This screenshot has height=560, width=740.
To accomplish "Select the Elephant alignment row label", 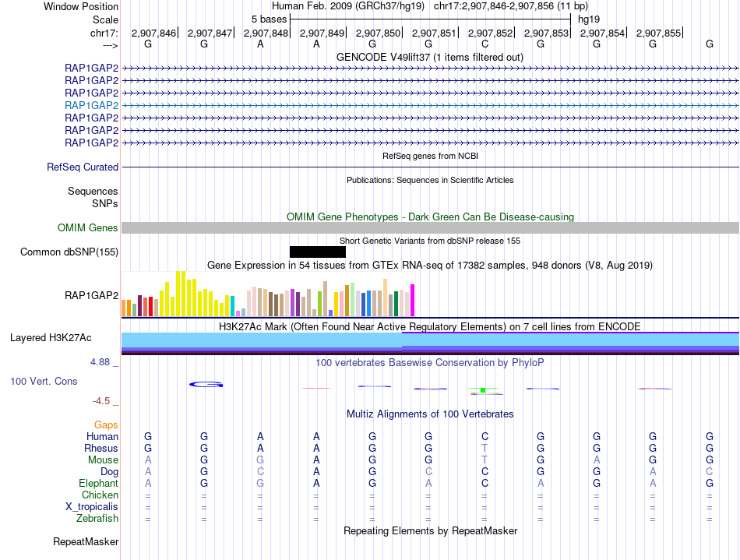I will coord(99,483).
